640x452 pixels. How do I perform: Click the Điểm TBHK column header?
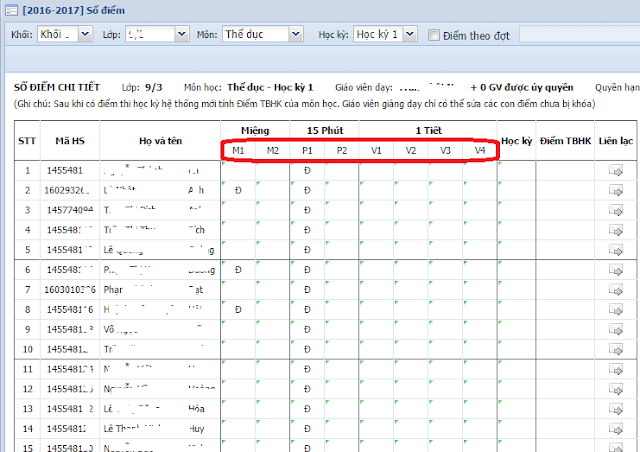click(x=565, y=141)
